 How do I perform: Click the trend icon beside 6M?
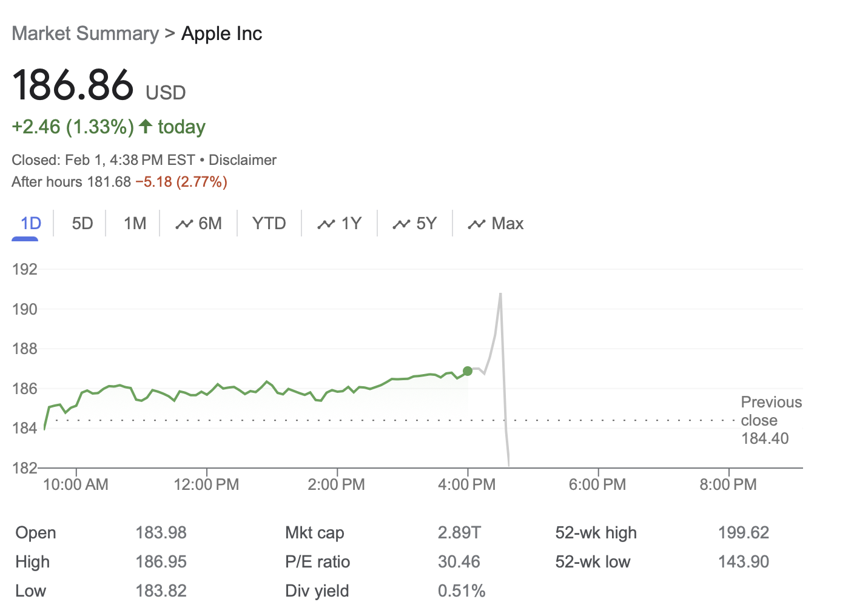tap(184, 224)
